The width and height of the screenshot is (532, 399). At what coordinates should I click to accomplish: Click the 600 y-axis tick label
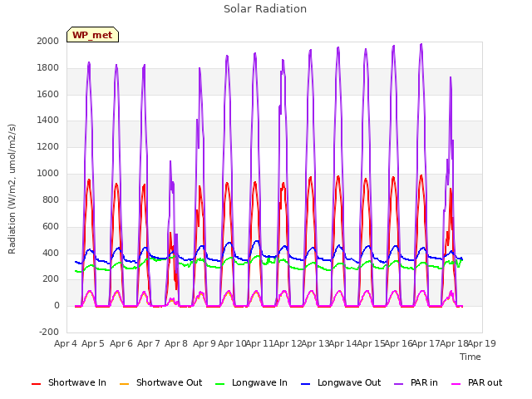click(51, 226)
